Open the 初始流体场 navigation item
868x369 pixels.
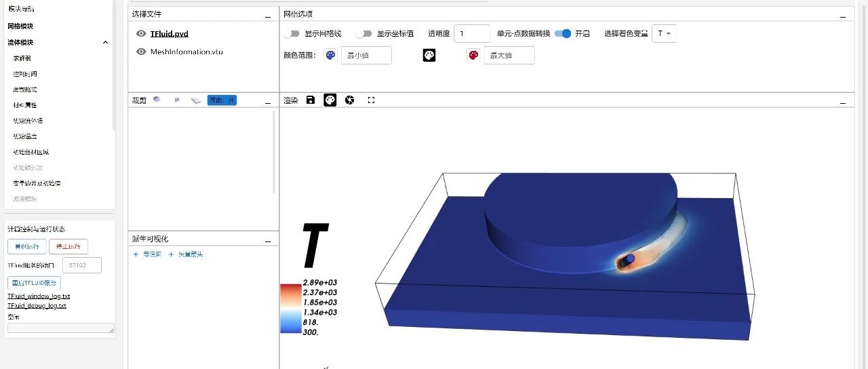point(28,121)
